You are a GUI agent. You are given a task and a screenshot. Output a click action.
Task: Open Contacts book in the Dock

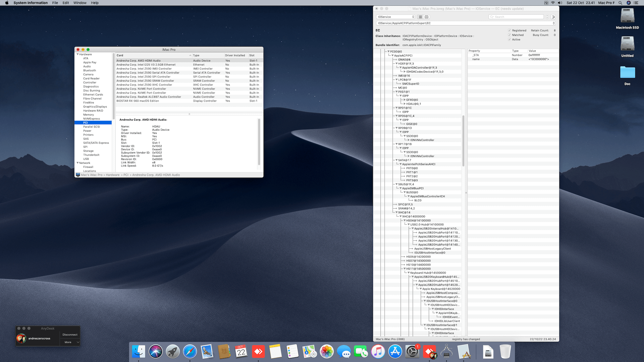[x=224, y=352]
